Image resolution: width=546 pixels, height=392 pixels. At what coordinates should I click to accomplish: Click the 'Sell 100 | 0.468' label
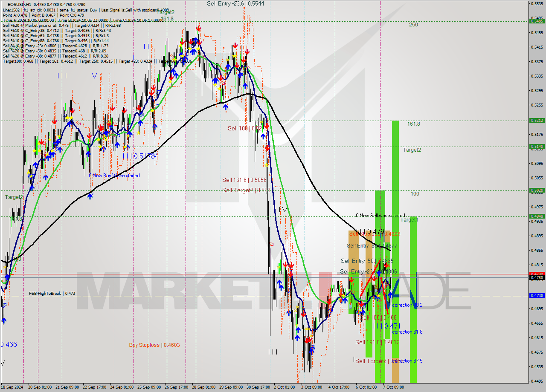(378, 317)
